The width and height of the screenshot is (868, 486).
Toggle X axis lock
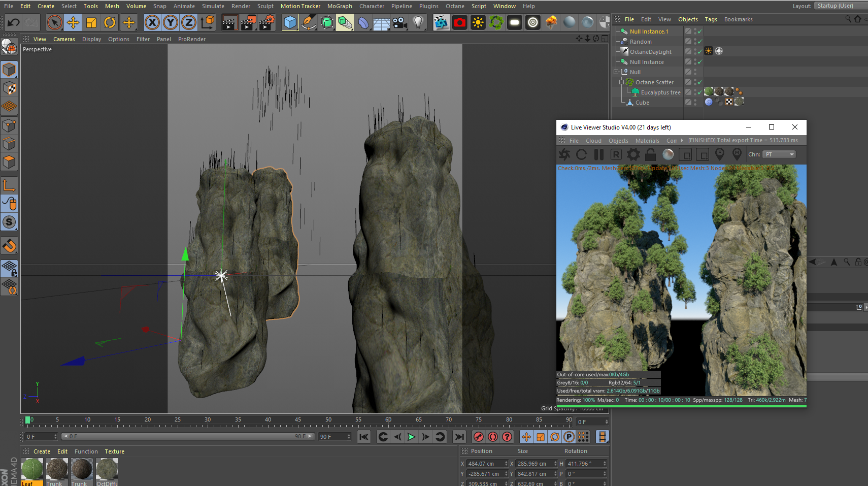point(152,22)
